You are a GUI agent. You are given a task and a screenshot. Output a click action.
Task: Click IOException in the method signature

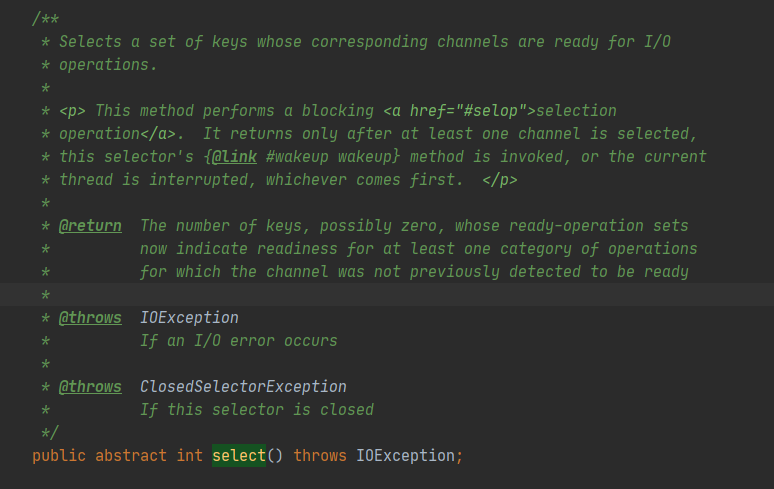click(x=405, y=456)
